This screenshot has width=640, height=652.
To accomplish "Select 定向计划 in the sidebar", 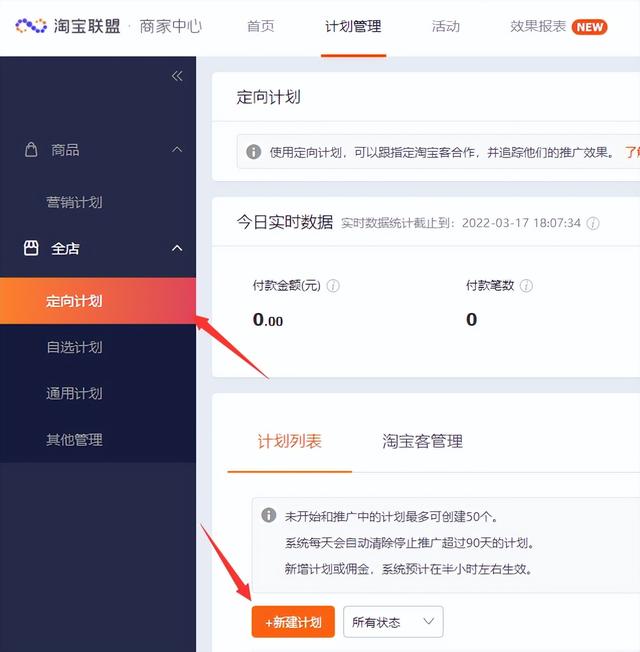I will (98, 301).
